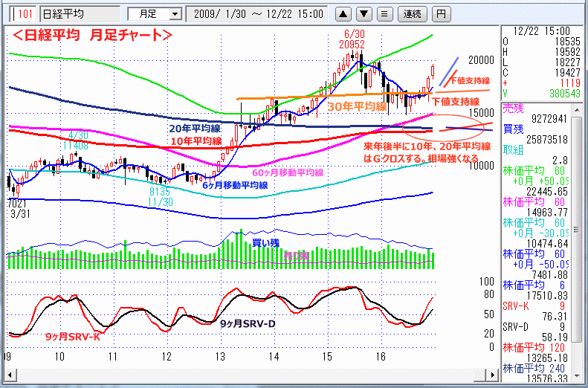Click the 円 button
This screenshot has height=388, width=588.
(441, 14)
